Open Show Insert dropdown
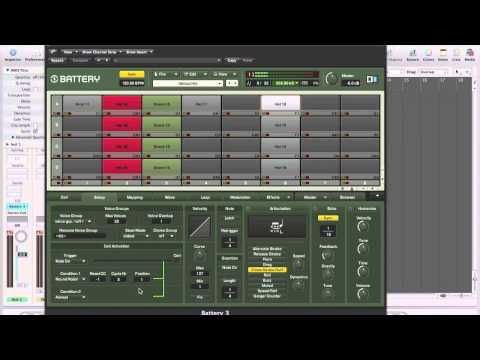This screenshot has height=360, width=480. point(139,52)
